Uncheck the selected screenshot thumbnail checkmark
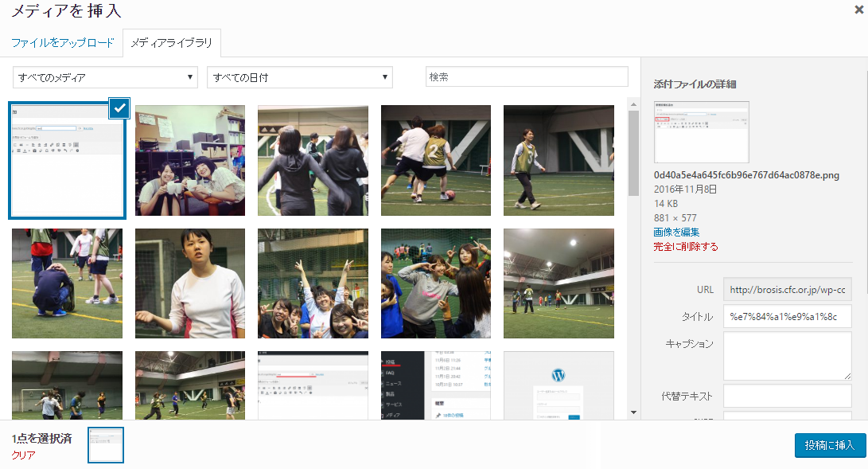Viewport: 868px width, 469px height. coord(119,107)
